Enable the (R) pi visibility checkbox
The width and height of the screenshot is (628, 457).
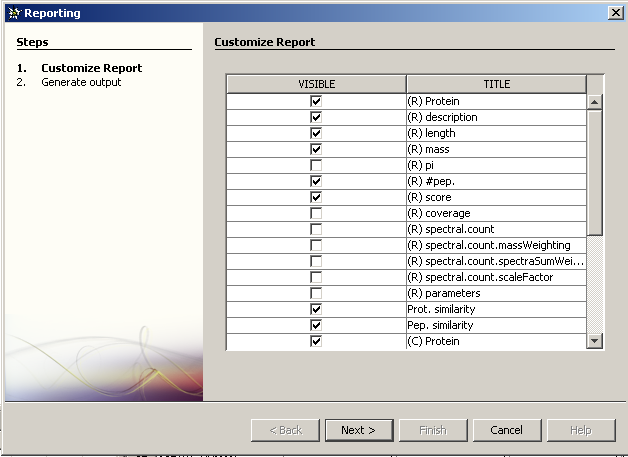point(316,165)
